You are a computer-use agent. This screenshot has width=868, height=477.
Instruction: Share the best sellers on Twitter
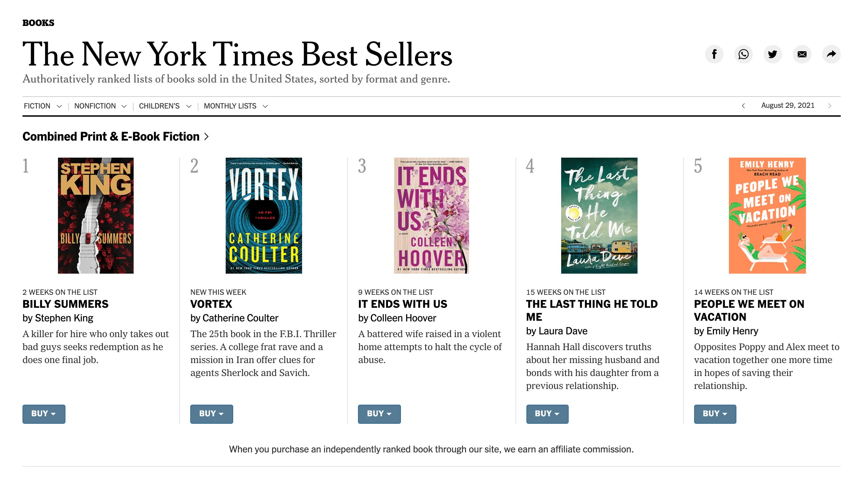(773, 54)
